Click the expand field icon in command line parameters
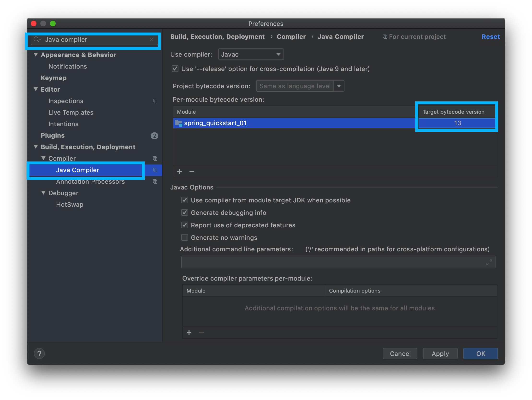Screen dimensions: 532x400 tap(489, 262)
